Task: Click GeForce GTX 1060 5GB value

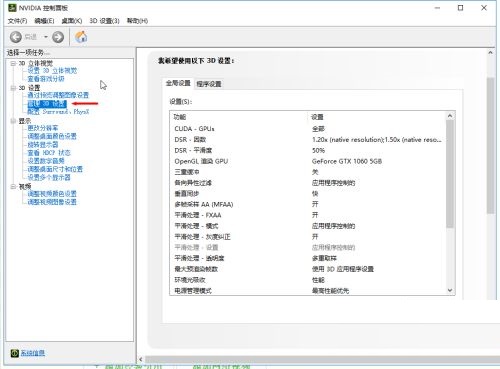Action: (347, 161)
